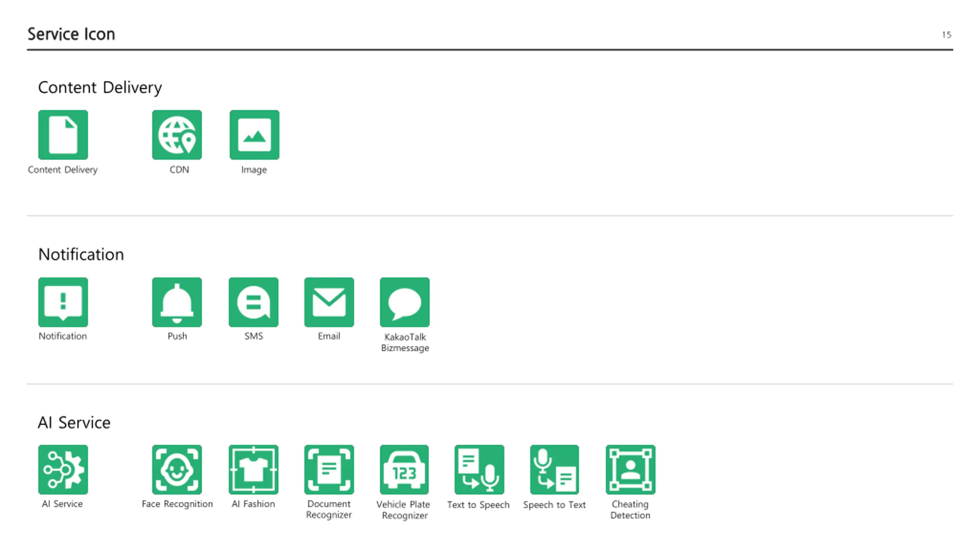Click the 'SMS' label text
The image size is (980, 551).
coord(253,336)
